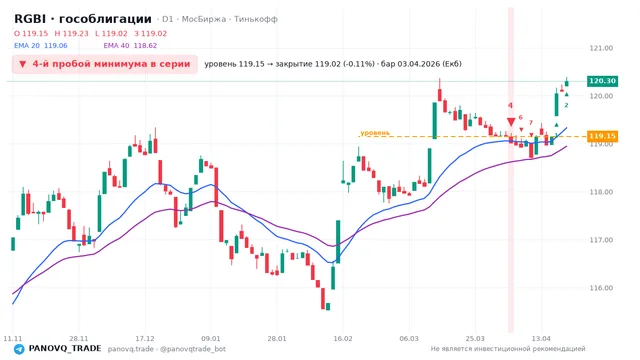Click the RGBI · гособлигации title

[x=83, y=19]
